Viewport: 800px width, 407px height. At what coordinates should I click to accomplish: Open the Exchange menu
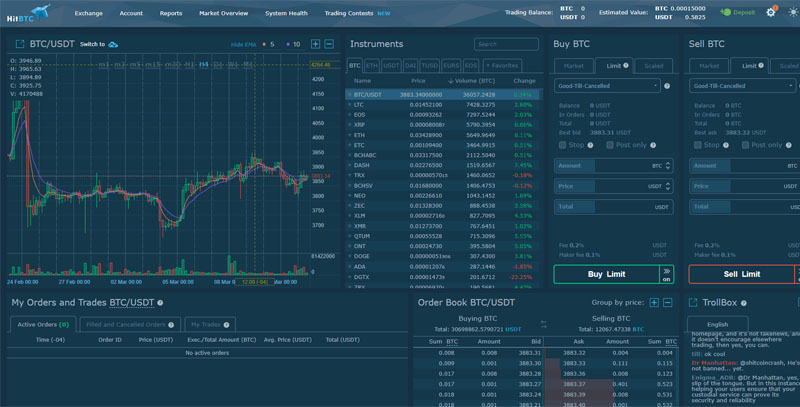[x=89, y=13]
